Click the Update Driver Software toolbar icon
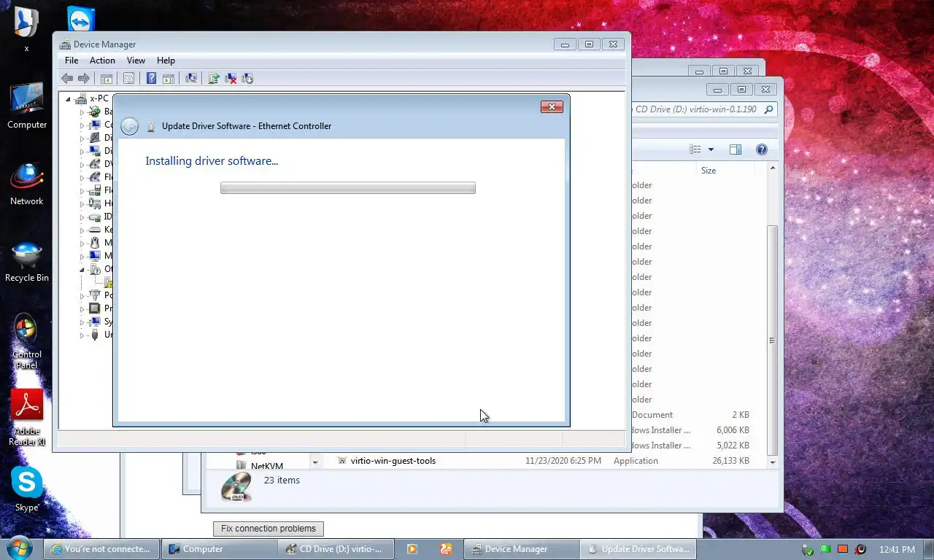 click(x=214, y=79)
